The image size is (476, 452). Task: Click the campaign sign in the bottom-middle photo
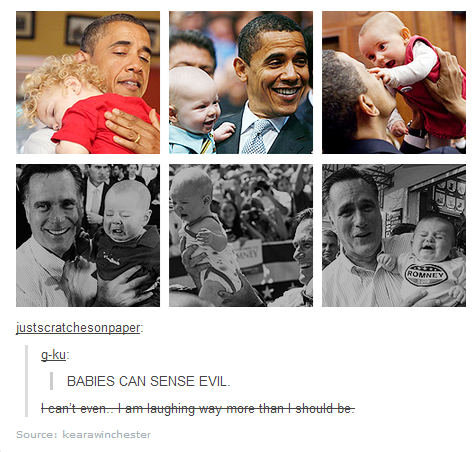pyautogui.click(x=247, y=254)
